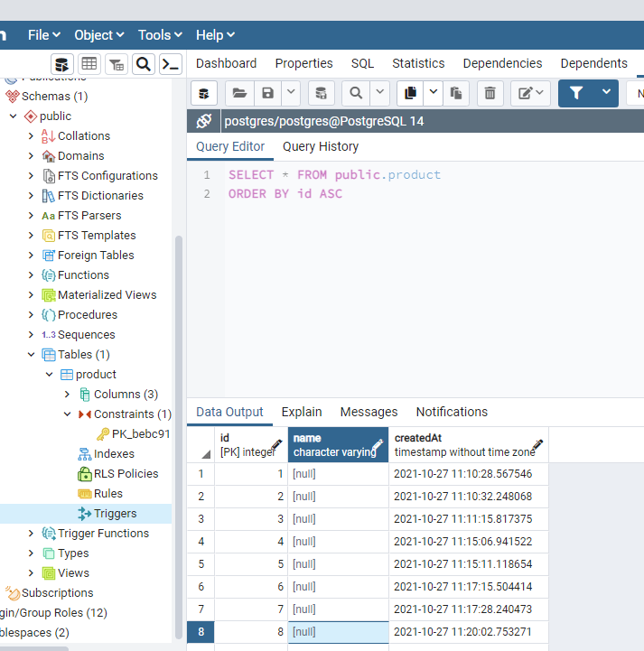The image size is (644, 651).
Task: Click the primary key icon for PK_bebc91
Action: click(103, 434)
